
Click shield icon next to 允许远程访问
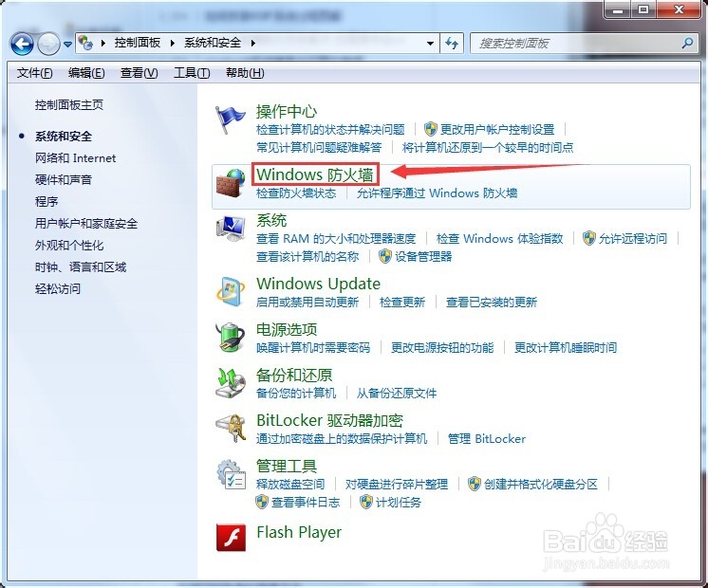tap(588, 238)
